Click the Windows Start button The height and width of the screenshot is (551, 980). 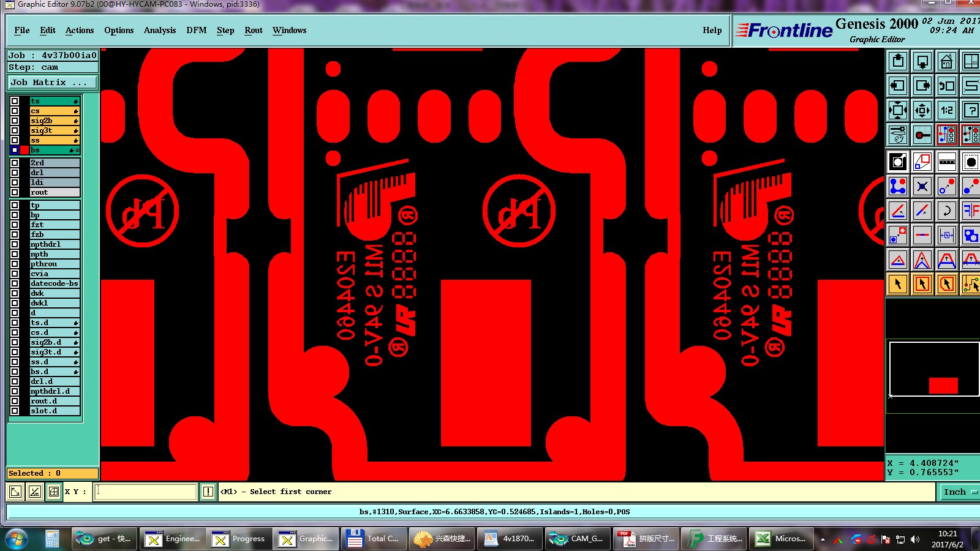(17, 539)
